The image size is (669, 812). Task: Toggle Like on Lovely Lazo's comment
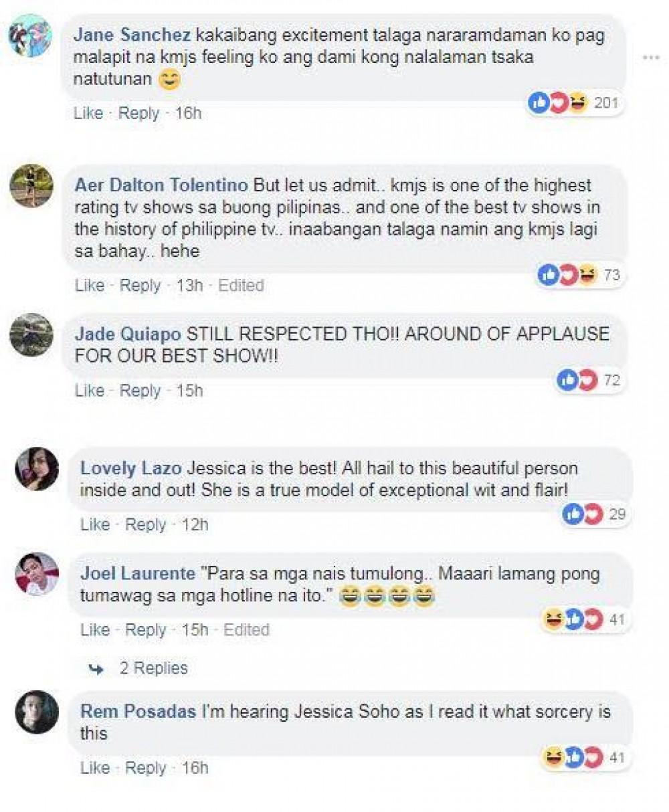94,524
